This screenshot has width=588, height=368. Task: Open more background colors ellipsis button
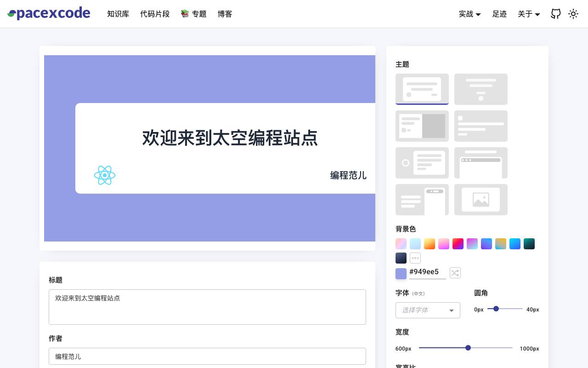tap(415, 258)
